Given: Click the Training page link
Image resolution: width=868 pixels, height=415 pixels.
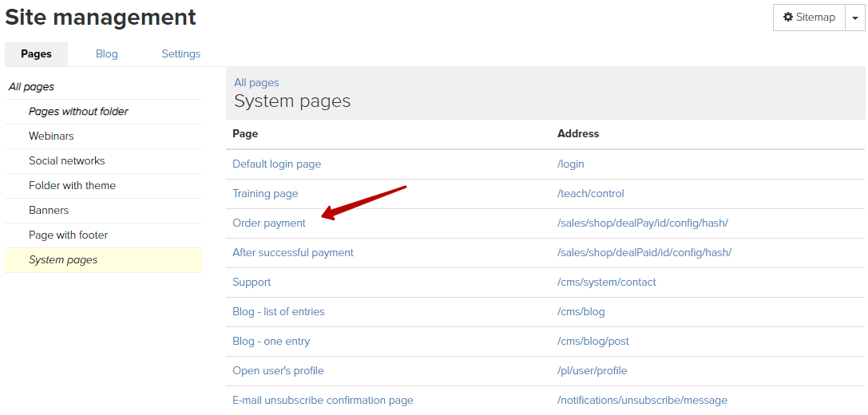Looking at the screenshot, I should point(265,194).
